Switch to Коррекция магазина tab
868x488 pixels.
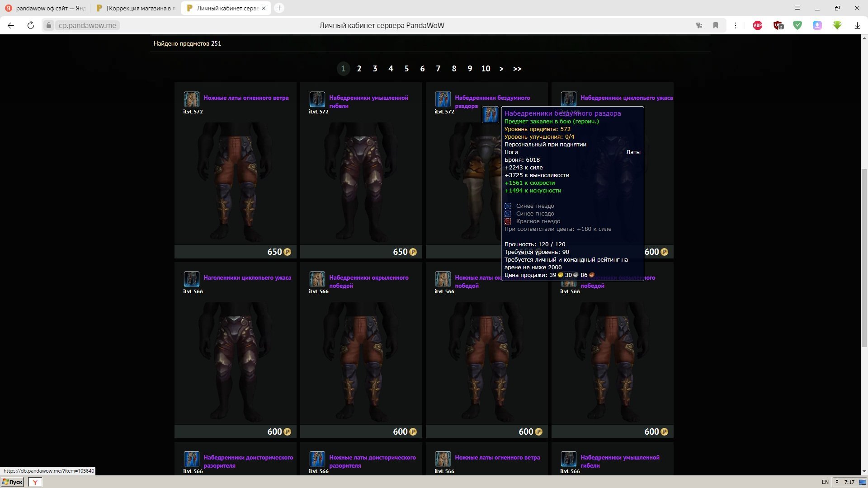(137, 8)
